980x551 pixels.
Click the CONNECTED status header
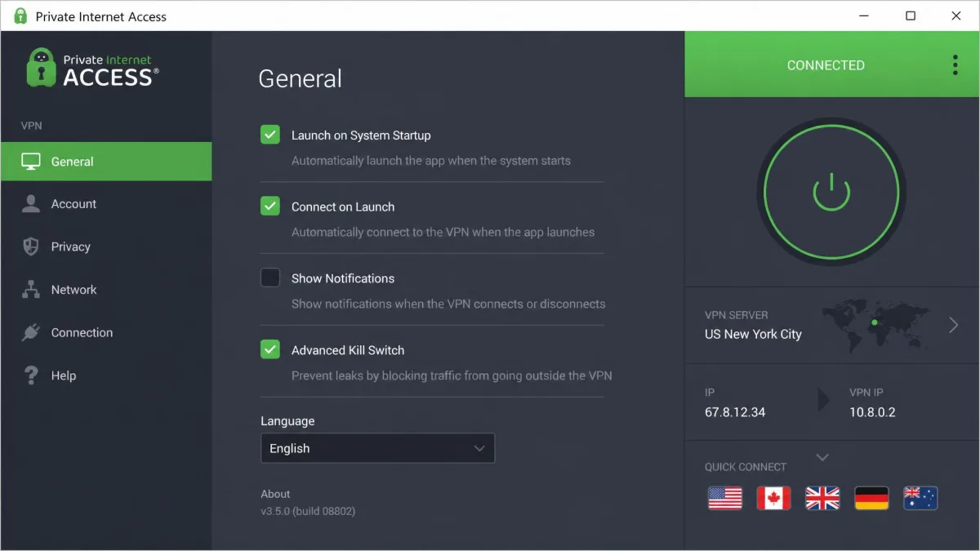[x=826, y=65]
